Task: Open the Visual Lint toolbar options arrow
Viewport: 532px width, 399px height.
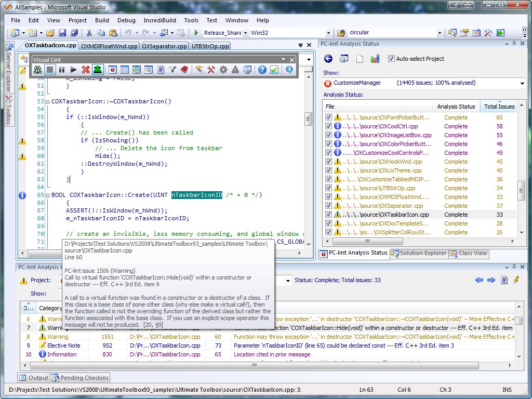Action: tap(283, 60)
